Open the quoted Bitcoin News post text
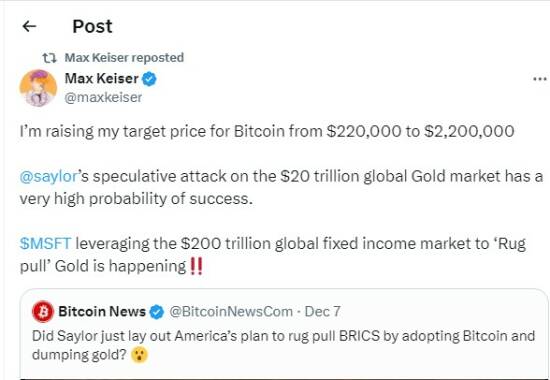The height and width of the screenshot is (380, 550). [283, 345]
